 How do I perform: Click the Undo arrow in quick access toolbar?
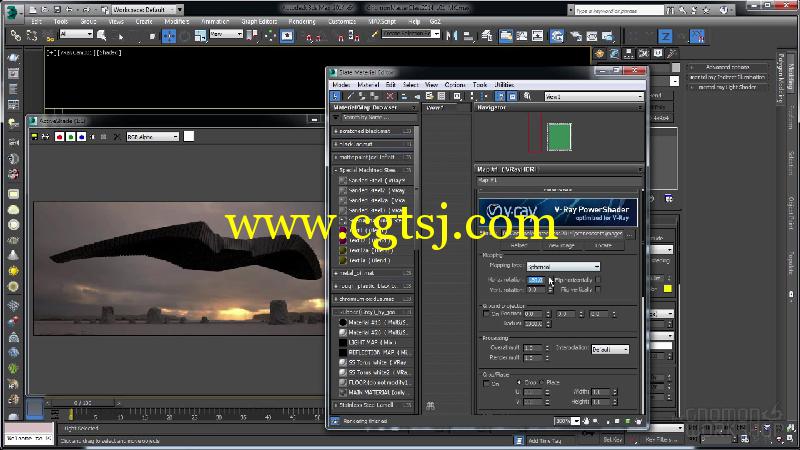pyautogui.click(x=69, y=9)
